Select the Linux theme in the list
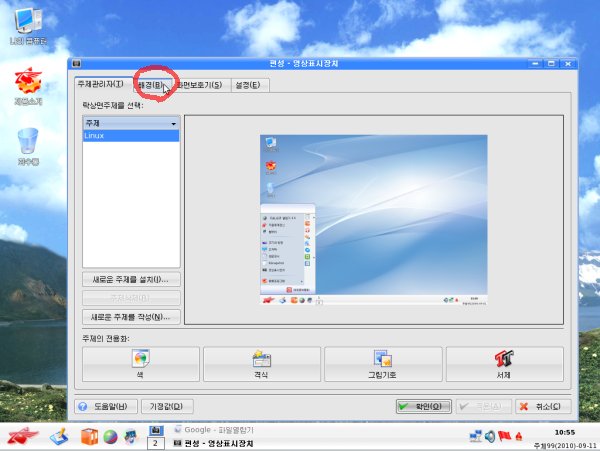Image resolution: width=600 pixels, height=451 pixels. pyautogui.click(x=131, y=135)
